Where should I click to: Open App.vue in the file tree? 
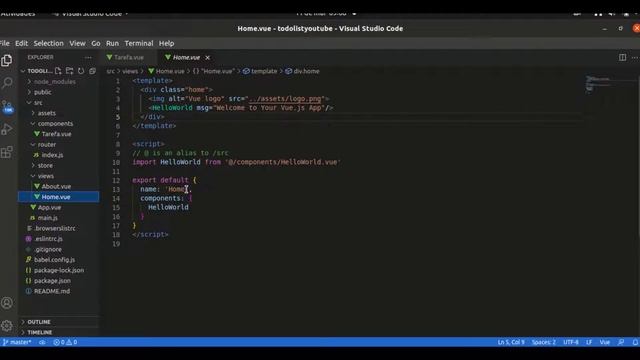(x=49, y=207)
